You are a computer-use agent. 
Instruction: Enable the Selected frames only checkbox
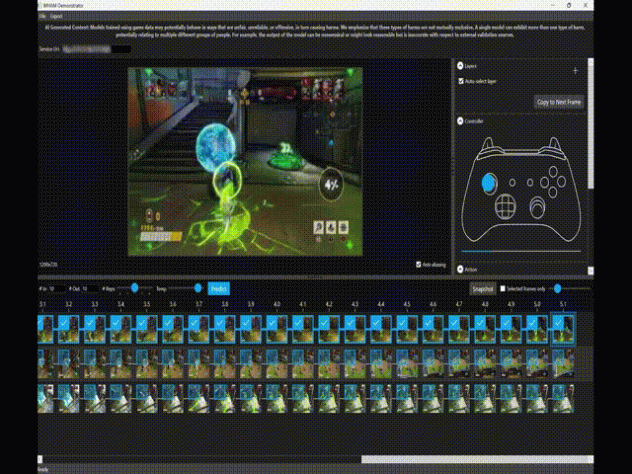point(502,289)
